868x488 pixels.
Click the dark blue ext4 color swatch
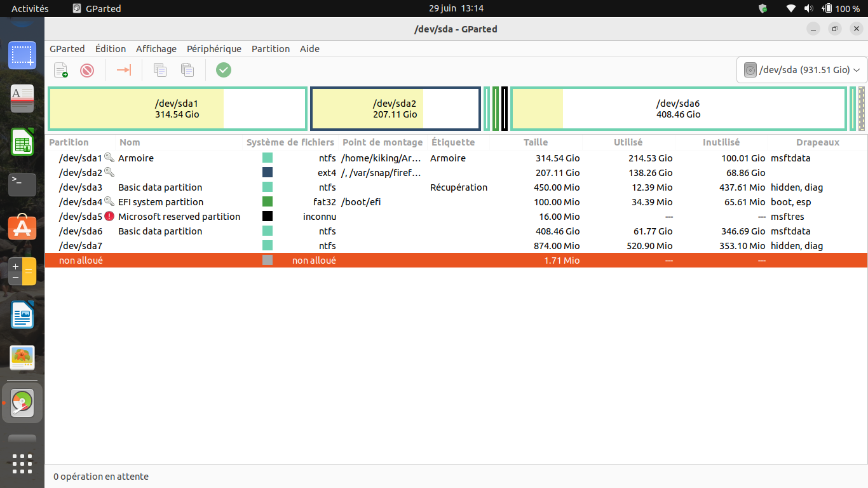(x=268, y=172)
